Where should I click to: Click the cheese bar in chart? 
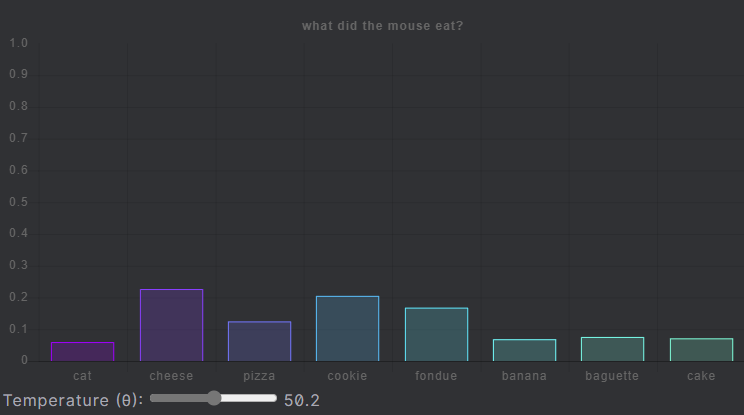coord(171,325)
